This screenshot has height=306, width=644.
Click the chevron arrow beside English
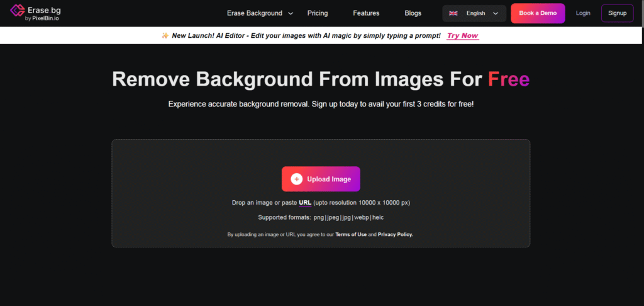(x=496, y=13)
